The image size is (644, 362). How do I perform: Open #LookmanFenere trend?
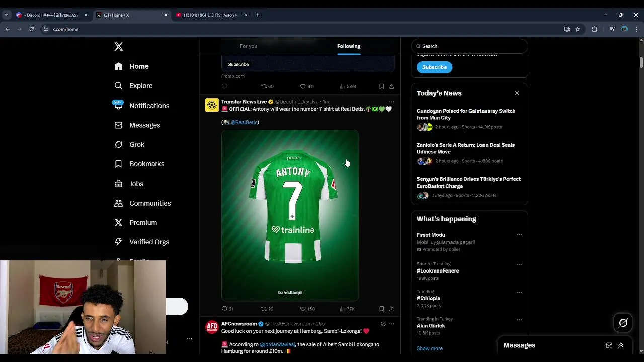[438, 271]
